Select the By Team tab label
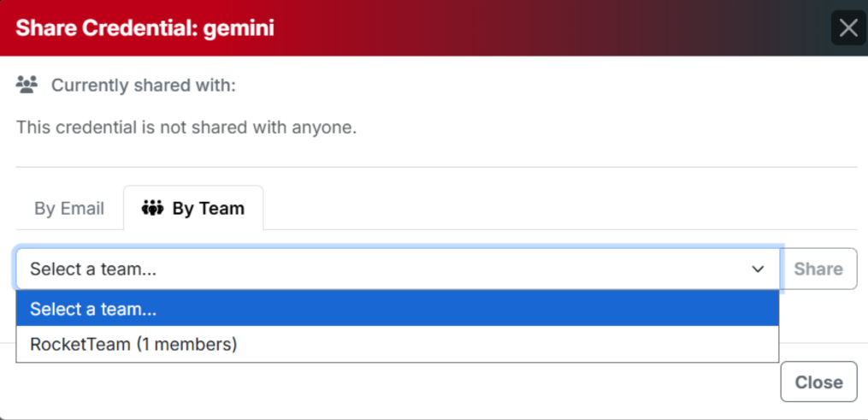Viewport: 868px width, 420px height. (208, 209)
